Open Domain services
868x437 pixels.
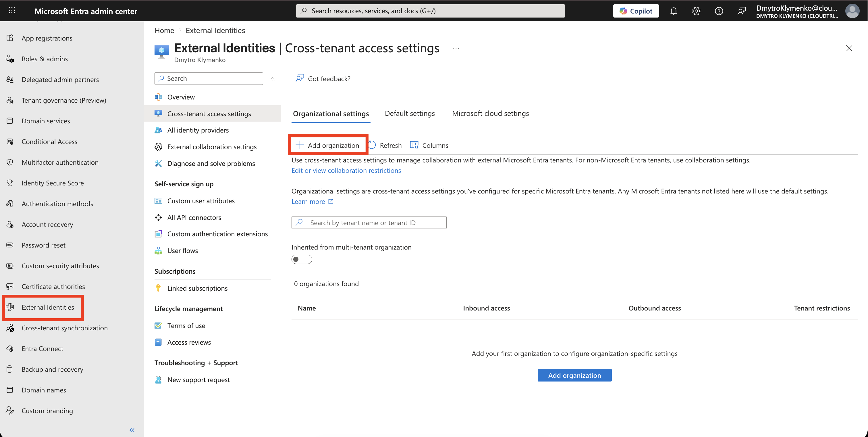[x=45, y=121]
